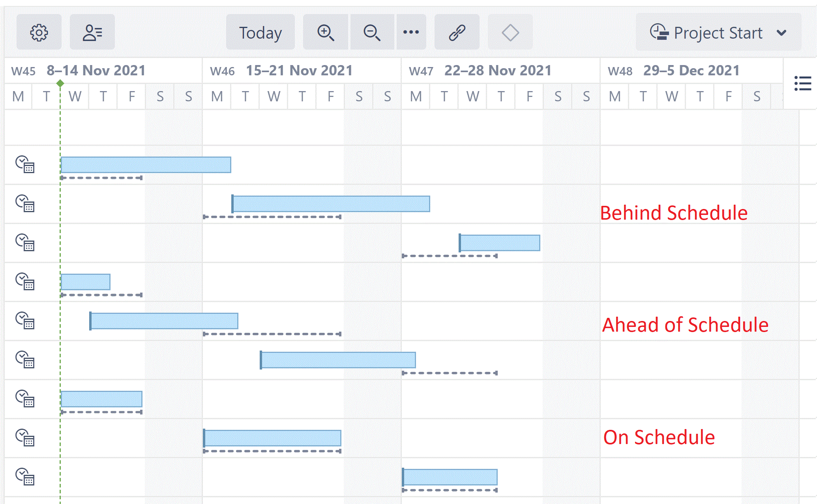The image size is (817, 504).
Task: Expand the Project Start dropdown
Action: point(718,32)
